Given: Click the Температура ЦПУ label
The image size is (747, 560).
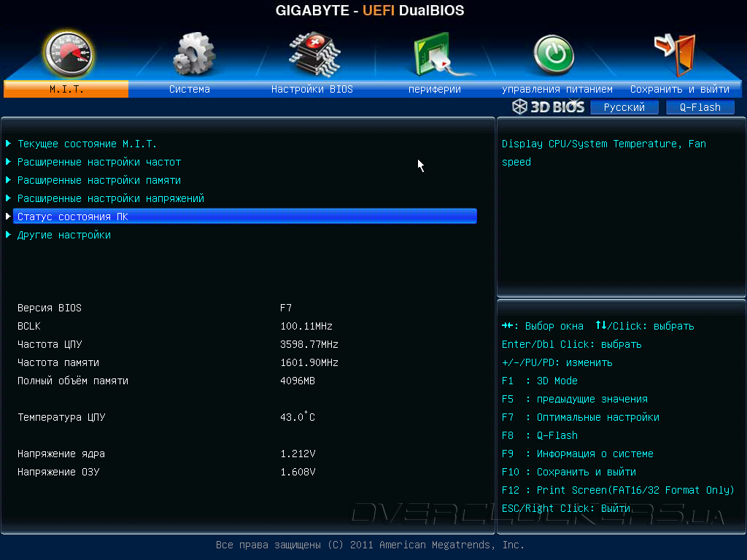Looking at the screenshot, I should (61, 417).
